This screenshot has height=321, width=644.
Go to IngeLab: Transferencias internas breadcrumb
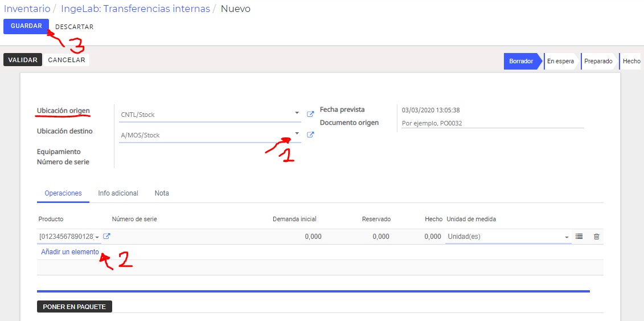136,9
